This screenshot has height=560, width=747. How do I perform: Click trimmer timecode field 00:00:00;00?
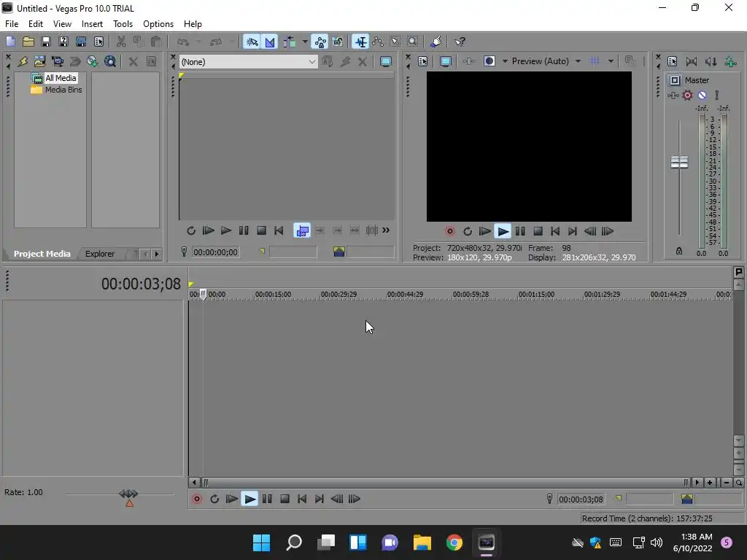click(x=215, y=252)
